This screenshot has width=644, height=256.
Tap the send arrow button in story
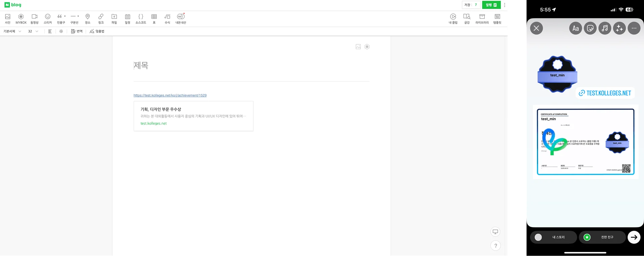click(x=634, y=237)
